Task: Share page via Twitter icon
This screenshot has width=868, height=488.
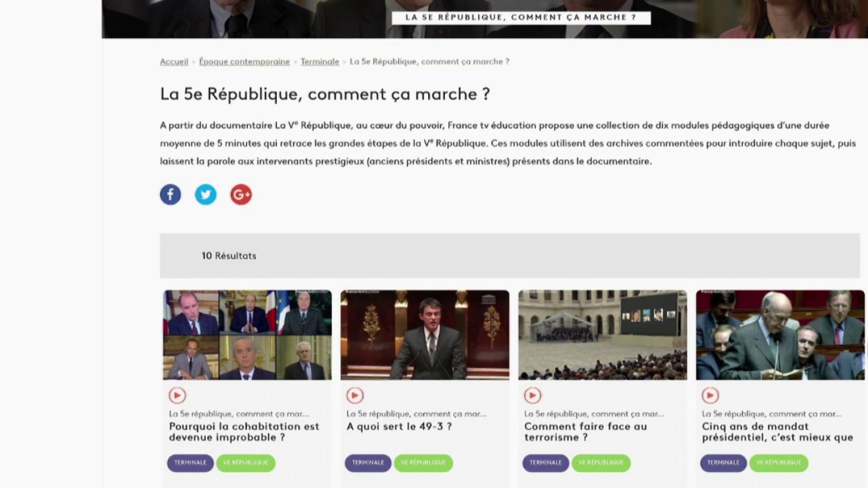Action: [206, 195]
